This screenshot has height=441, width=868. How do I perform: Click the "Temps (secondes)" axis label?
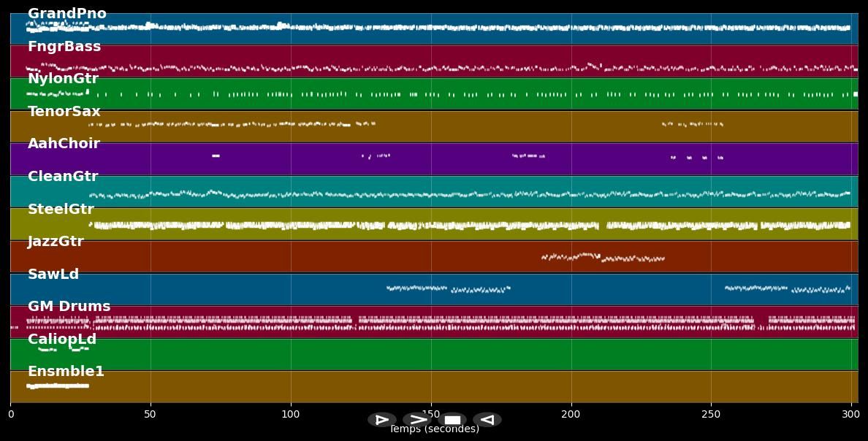click(x=434, y=430)
